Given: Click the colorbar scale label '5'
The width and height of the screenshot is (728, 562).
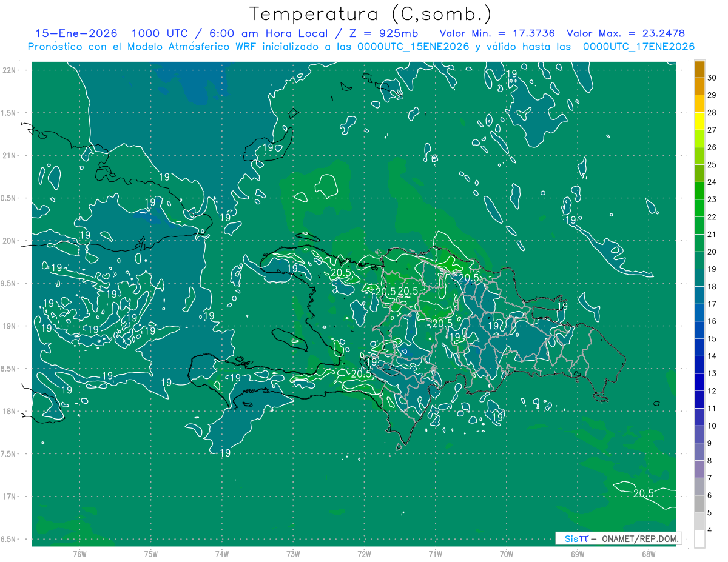Looking at the screenshot, I should pos(710,513).
